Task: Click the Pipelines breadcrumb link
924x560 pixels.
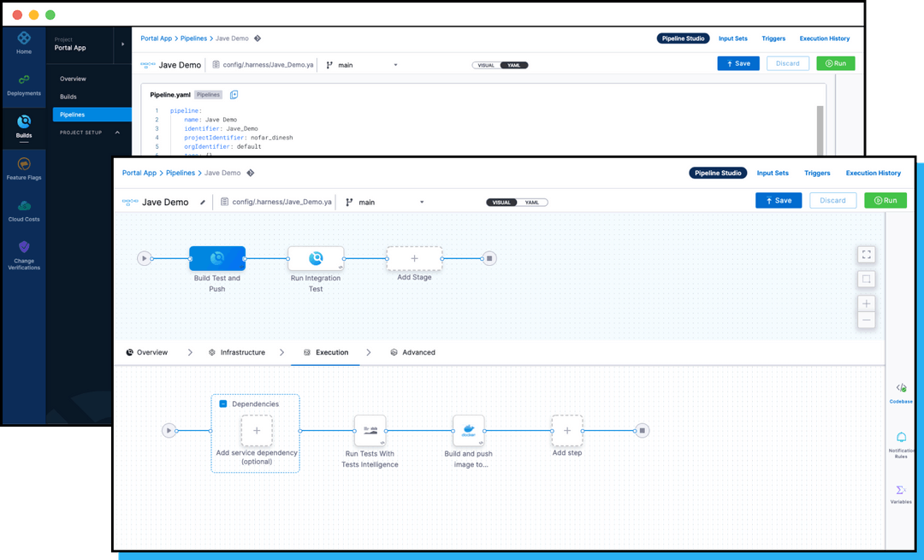Action: 181,173
